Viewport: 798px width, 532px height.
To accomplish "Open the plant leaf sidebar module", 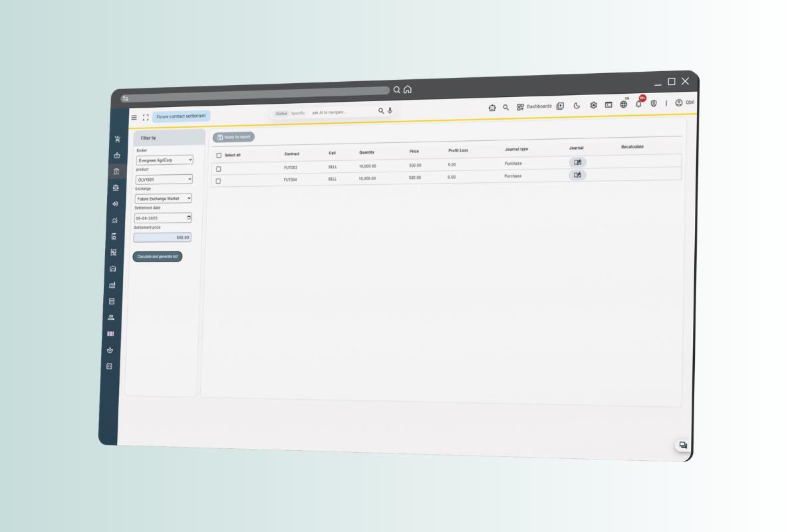I will point(110,350).
